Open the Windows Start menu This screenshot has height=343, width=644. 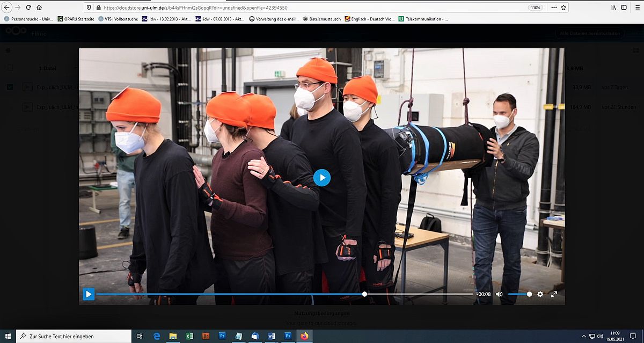coord(8,336)
